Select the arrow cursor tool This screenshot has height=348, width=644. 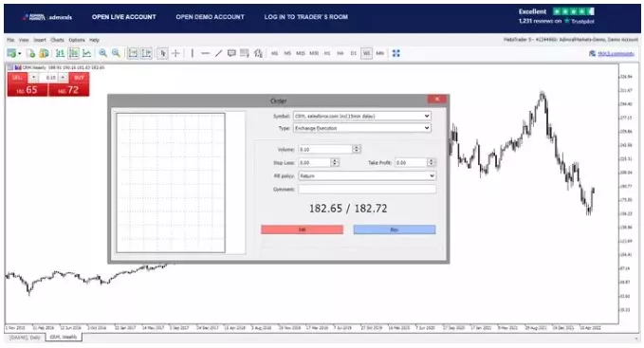coord(162,53)
